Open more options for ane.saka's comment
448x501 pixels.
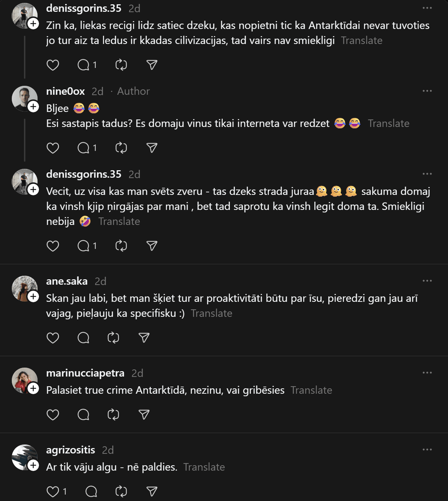coord(427,281)
